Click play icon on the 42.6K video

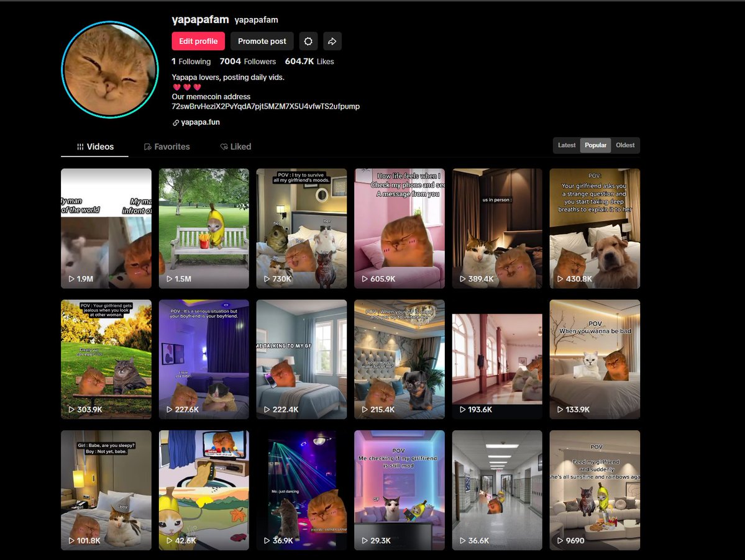pos(169,541)
